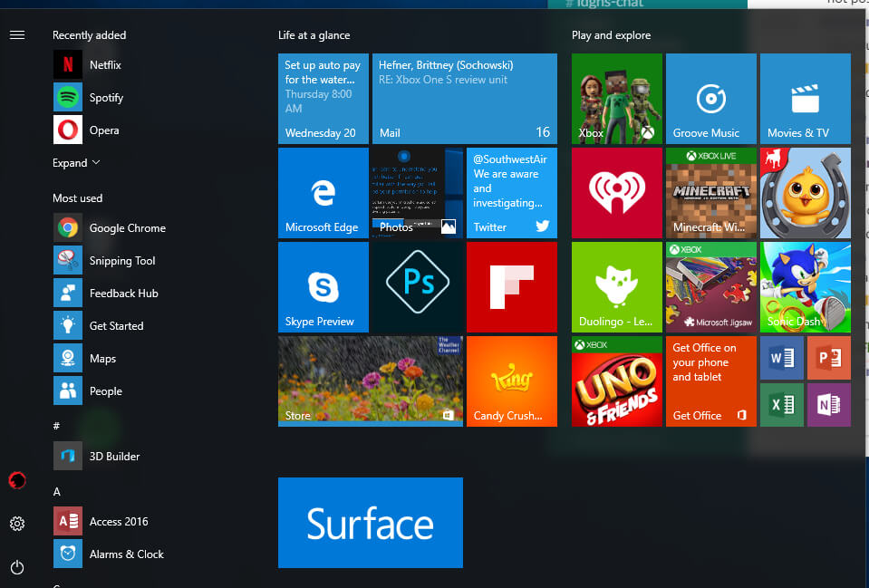Open the FarmVille chicken game tile
The width and height of the screenshot is (869, 588).
(806, 193)
